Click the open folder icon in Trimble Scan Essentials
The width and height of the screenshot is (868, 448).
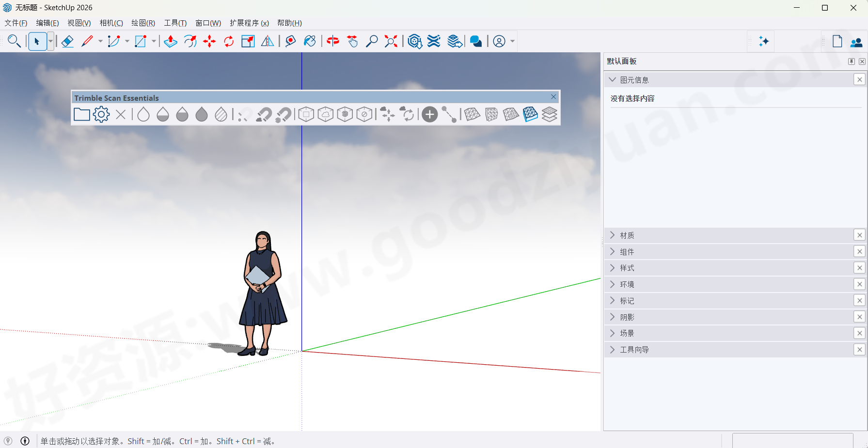point(81,114)
